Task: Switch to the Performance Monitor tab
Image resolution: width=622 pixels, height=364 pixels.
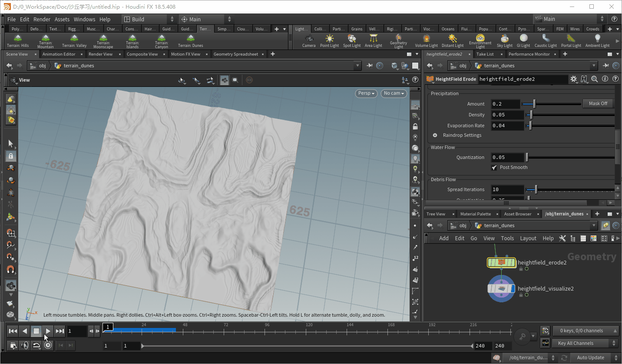Action: 529,54
